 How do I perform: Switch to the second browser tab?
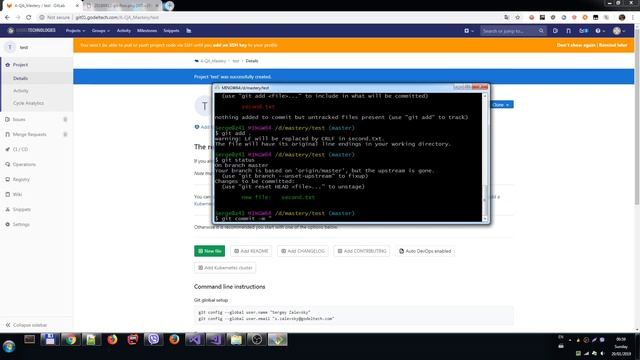pos(122,6)
